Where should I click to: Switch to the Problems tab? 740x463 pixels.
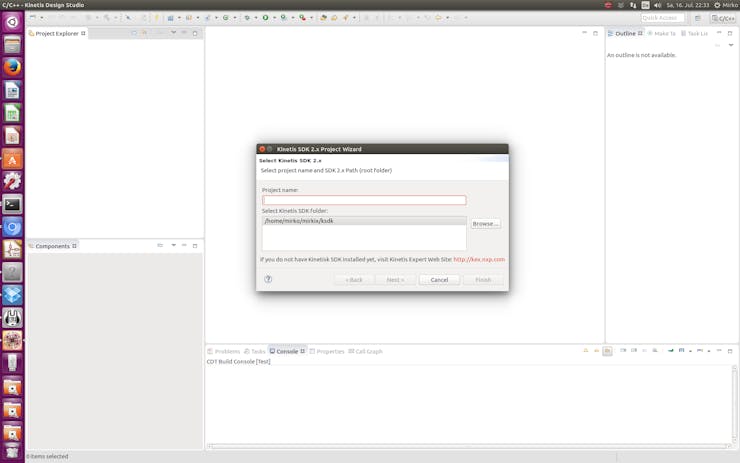click(x=224, y=352)
